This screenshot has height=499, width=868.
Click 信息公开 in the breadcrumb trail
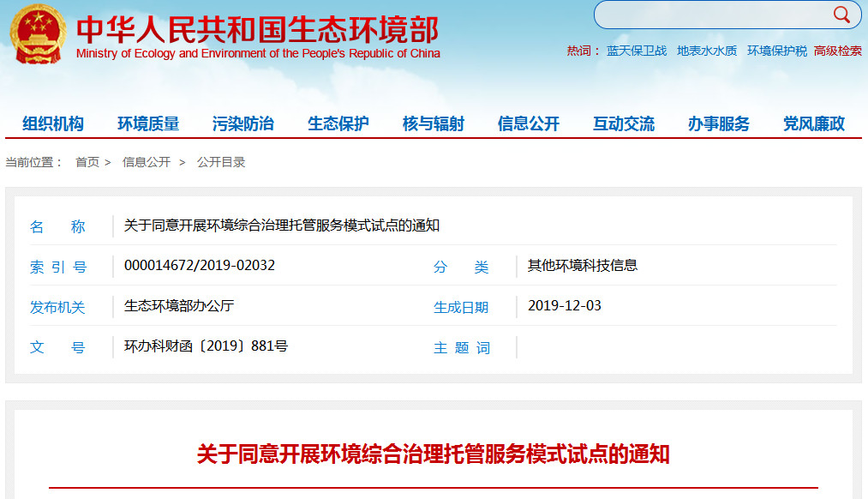[x=147, y=162]
